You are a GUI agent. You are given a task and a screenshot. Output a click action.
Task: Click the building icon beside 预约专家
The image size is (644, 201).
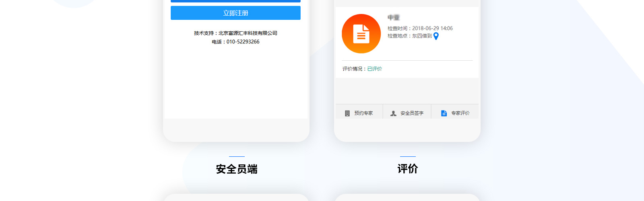coord(347,113)
